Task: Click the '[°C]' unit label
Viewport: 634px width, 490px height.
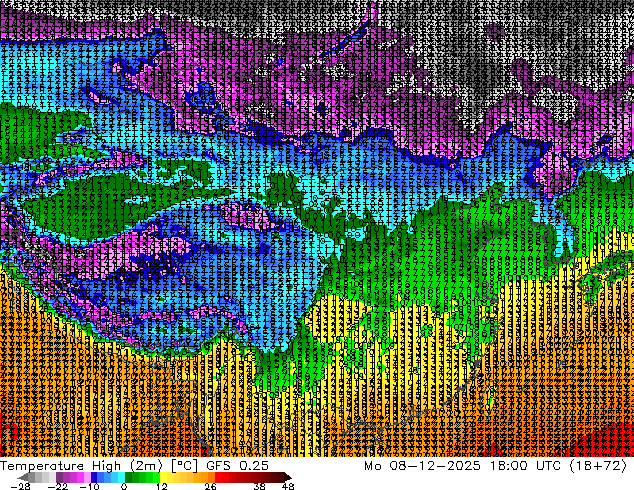Action: (x=184, y=466)
